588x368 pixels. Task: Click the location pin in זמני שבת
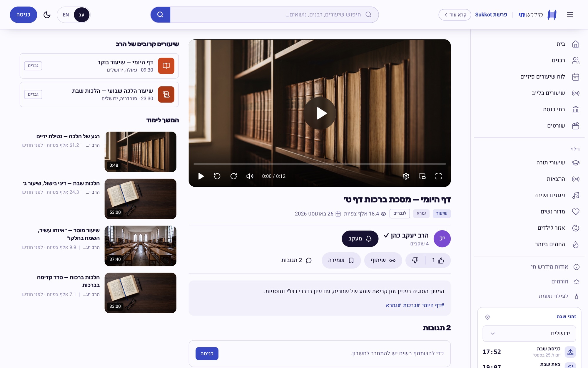(487, 317)
